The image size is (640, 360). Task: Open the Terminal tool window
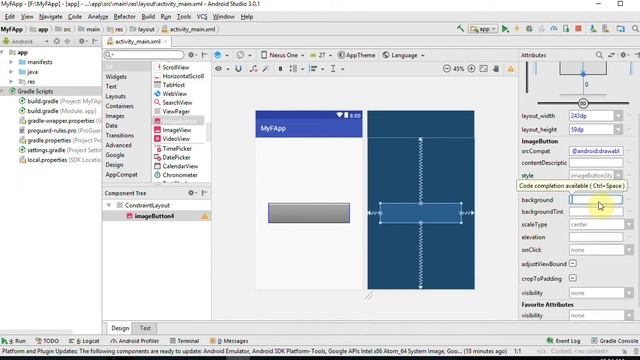[x=184, y=341]
